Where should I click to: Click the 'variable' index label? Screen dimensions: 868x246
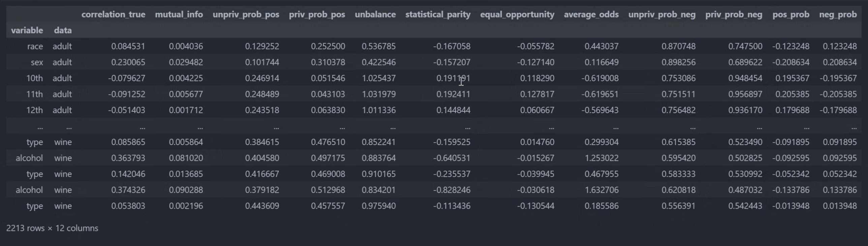pyautogui.click(x=27, y=30)
